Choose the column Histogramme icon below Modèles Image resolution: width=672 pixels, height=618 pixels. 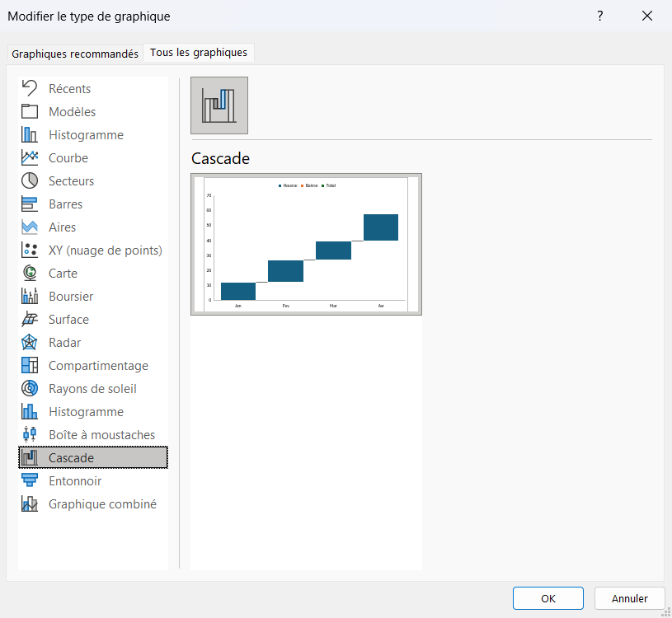[30, 134]
